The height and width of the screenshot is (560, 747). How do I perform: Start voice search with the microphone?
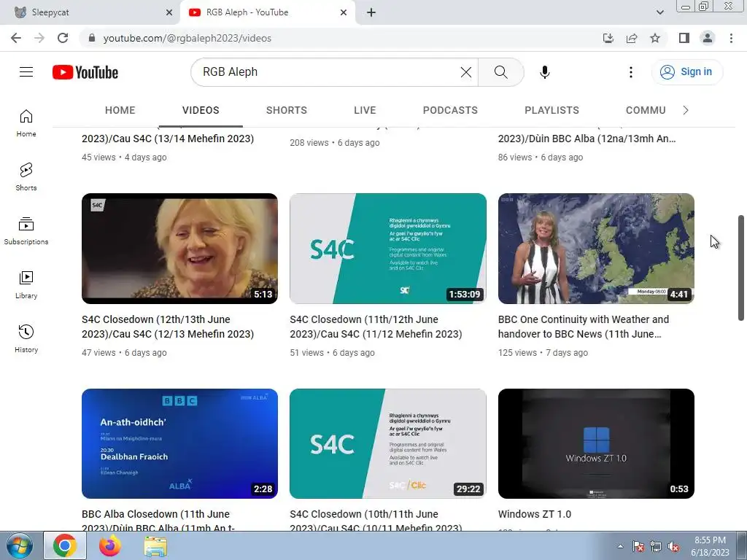pos(544,72)
